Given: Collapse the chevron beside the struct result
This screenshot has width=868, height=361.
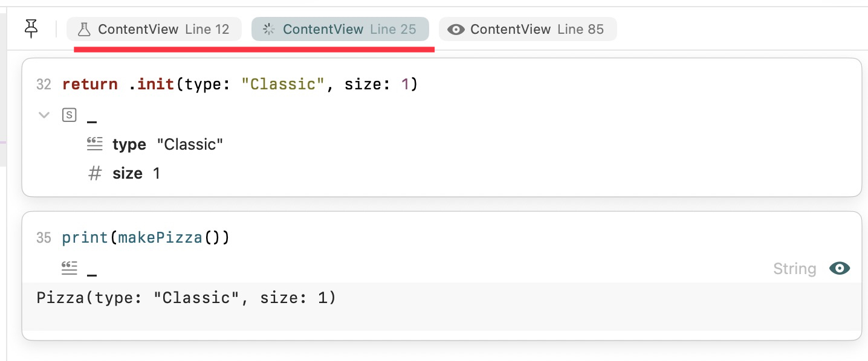Looking at the screenshot, I should [x=44, y=115].
